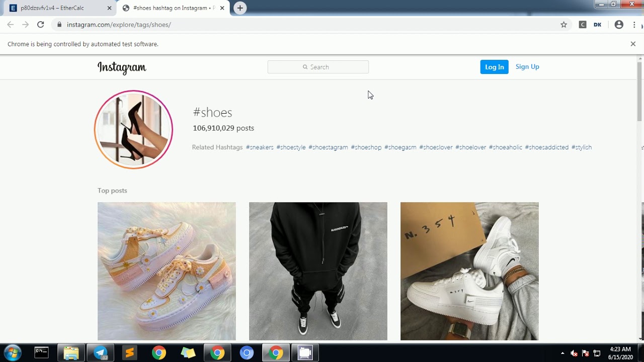Viewport: 644px width, 362px height.
Task: Reload the current page
Action: (41, 25)
